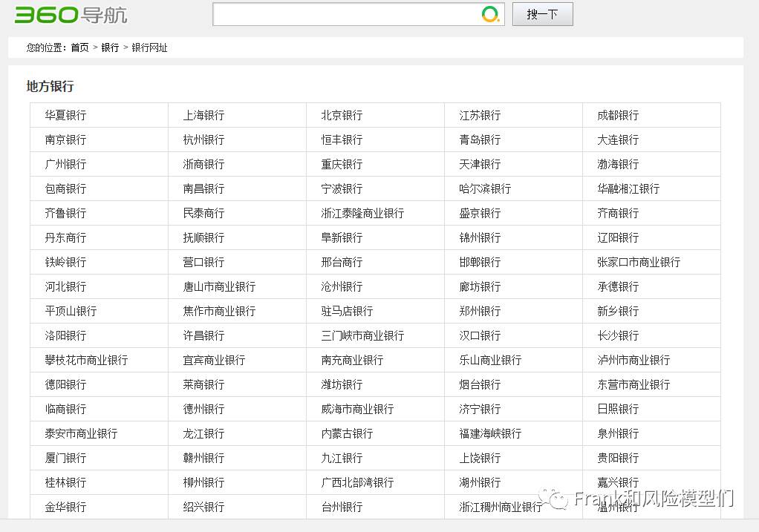Open 天津银行 from the list

pyautogui.click(x=480, y=164)
